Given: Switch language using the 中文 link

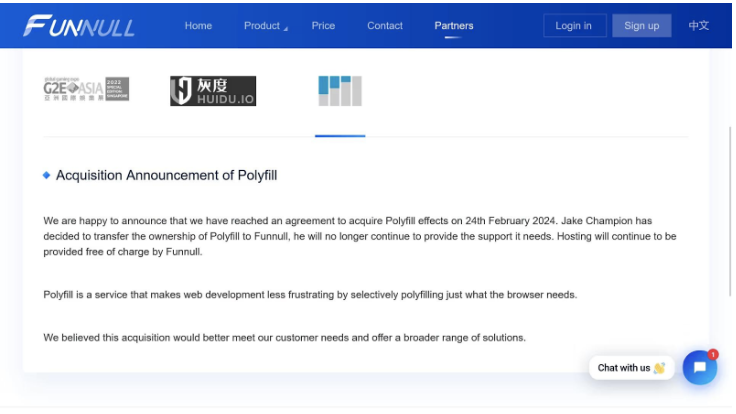Looking at the screenshot, I should pos(699,26).
